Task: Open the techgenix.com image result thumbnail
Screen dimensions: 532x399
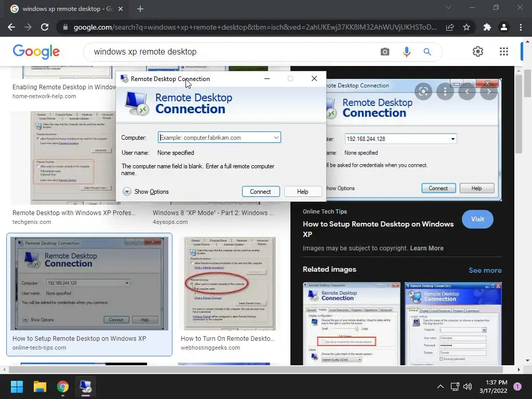Action: [x=73, y=158]
